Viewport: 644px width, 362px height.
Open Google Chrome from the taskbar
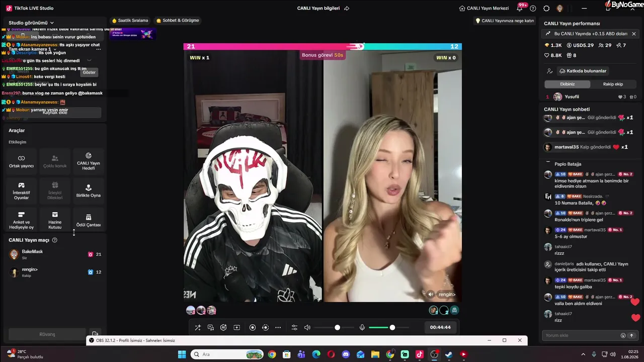pyautogui.click(x=272, y=354)
